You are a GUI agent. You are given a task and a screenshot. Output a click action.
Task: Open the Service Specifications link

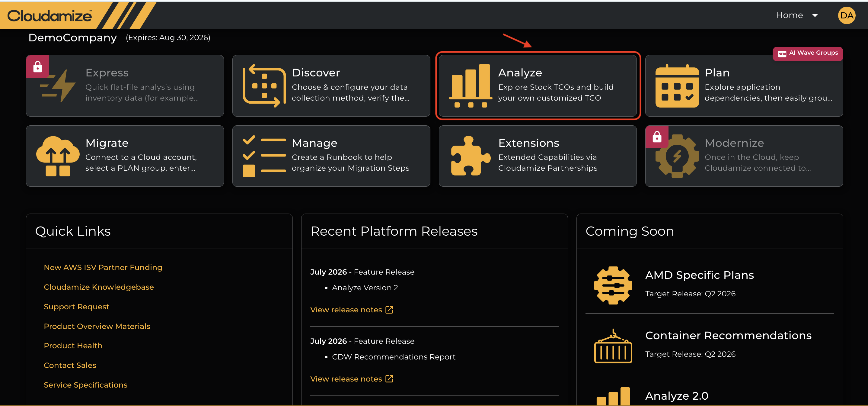[x=86, y=385]
